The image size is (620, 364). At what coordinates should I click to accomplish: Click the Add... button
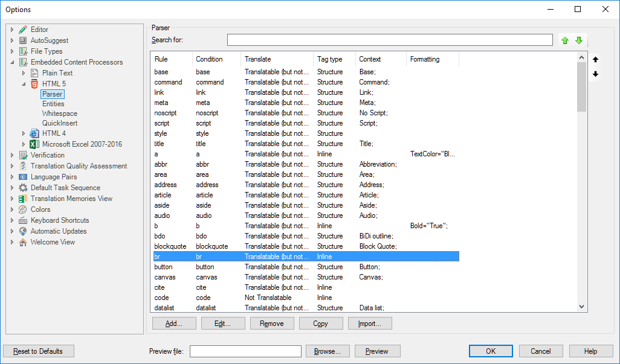[174, 324]
